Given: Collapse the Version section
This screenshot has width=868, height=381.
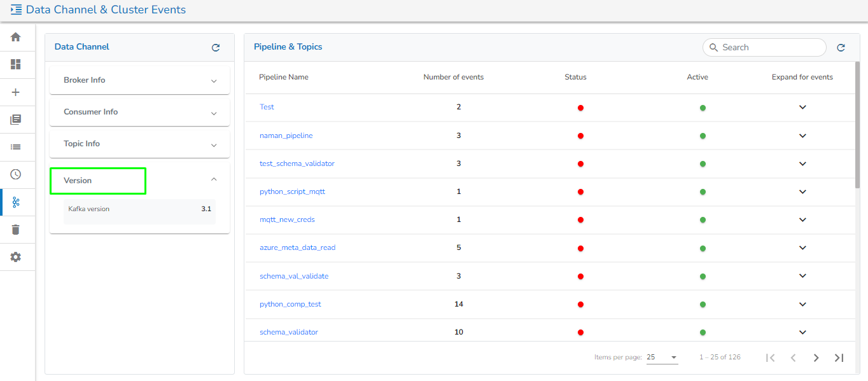Looking at the screenshot, I should tap(214, 180).
